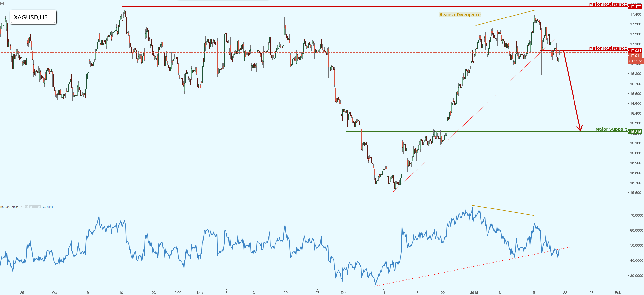Screen dimensions: 644x295
Task: Click the 30.0000 RSI axis label
Action: tap(636, 275)
